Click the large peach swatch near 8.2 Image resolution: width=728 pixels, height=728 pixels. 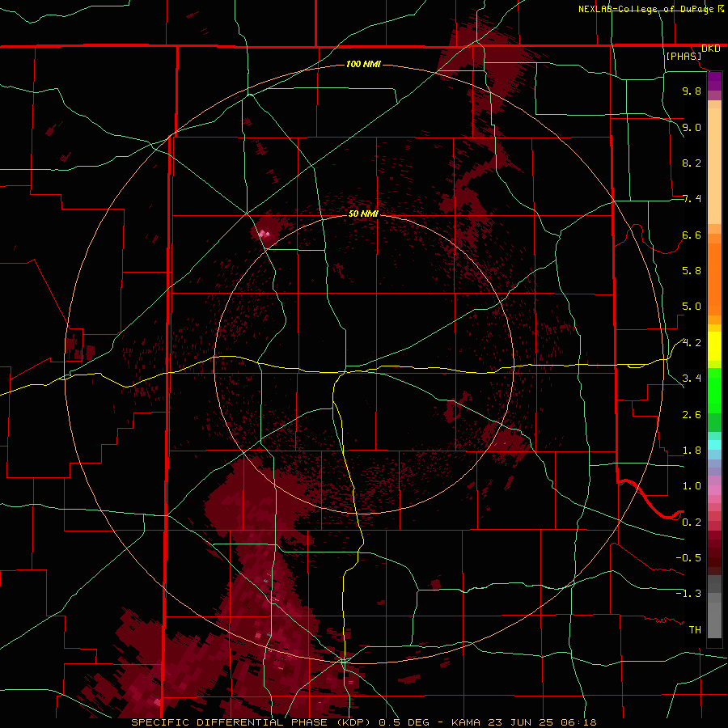point(714,167)
